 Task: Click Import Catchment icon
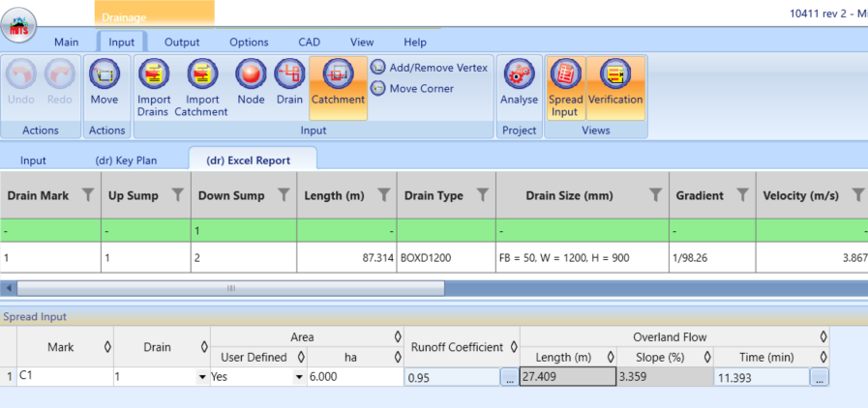(x=202, y=73)
